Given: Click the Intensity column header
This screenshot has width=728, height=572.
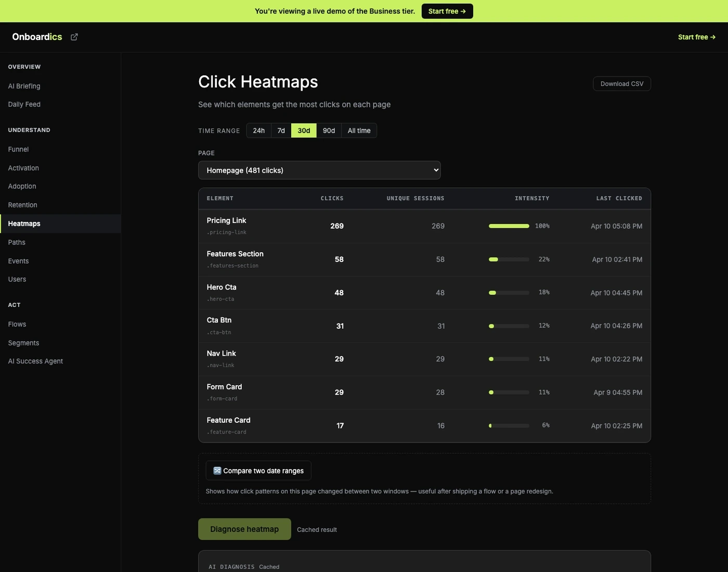Looking at the screenshot, I should [x=532, y=199].
